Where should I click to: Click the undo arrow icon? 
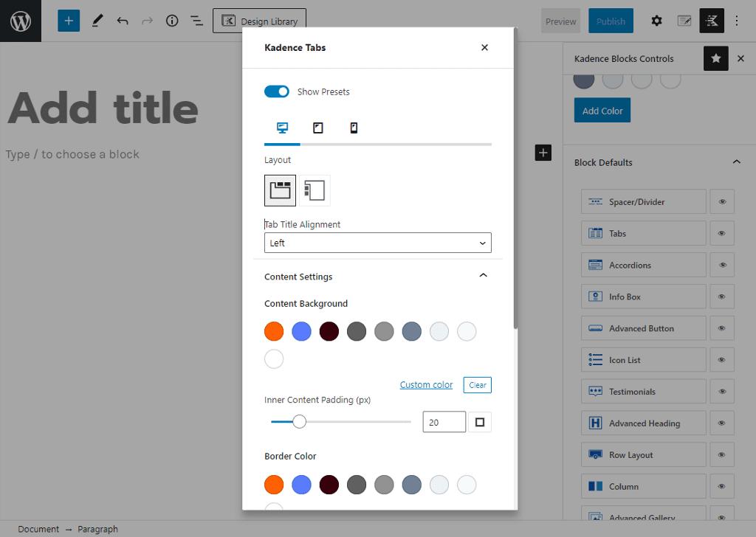pos(123,21)
